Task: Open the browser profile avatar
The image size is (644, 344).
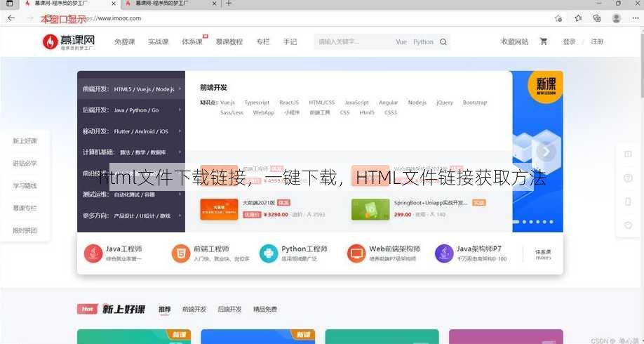Action: (616, 18)
